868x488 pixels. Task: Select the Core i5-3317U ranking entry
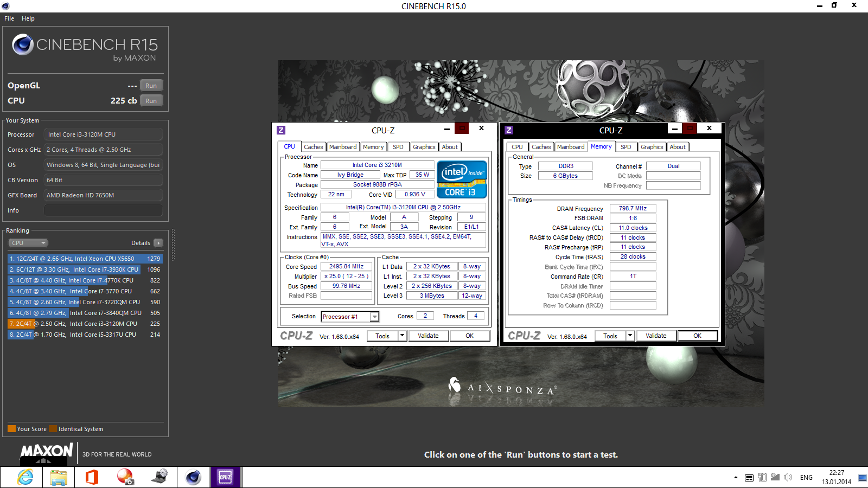[85, 335]
